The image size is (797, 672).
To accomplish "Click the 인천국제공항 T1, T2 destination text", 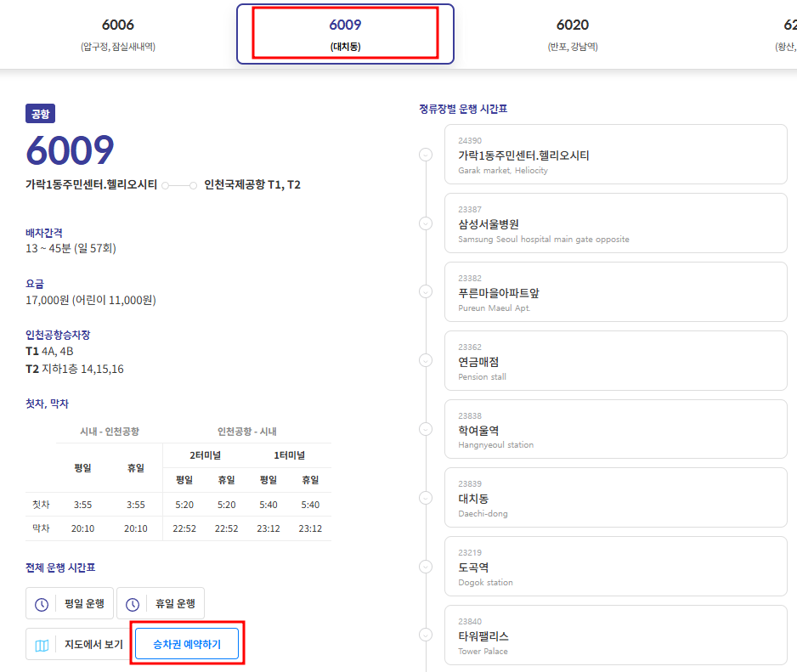I will (252, 184).
